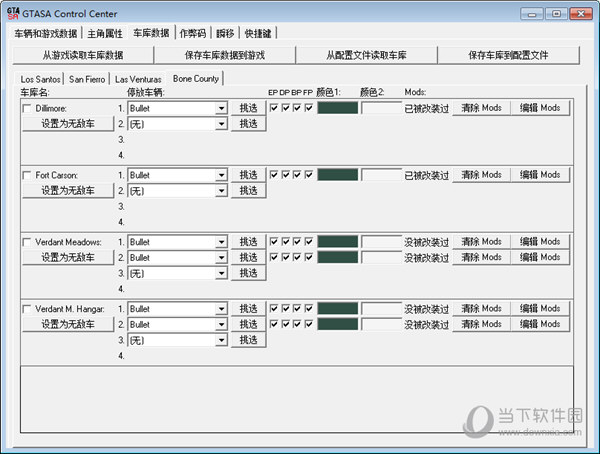The image size is (600, 454).
Task: Click 清除 Mods for Dillimore slot 1
Action: click(481, 108)
